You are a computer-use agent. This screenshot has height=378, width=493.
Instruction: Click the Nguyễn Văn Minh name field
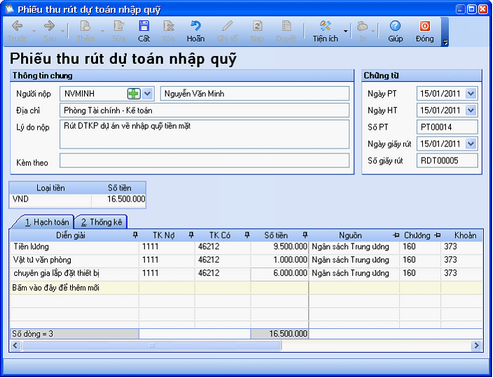[255, 94]
